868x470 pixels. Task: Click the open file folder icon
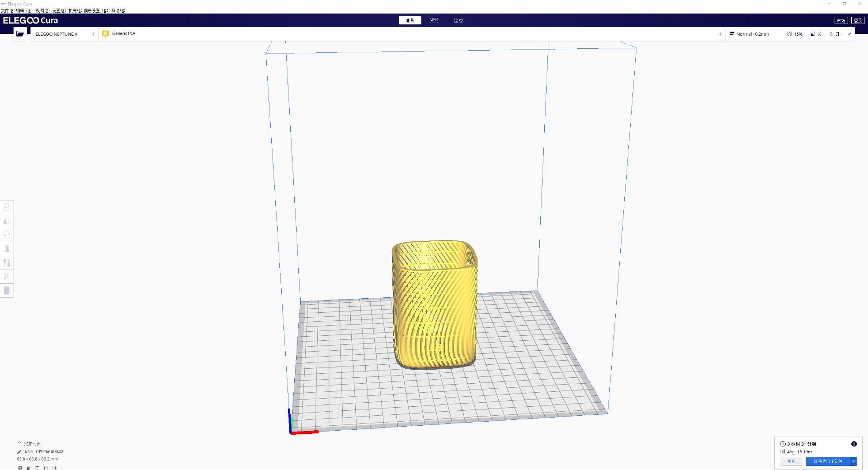point(20,34)
